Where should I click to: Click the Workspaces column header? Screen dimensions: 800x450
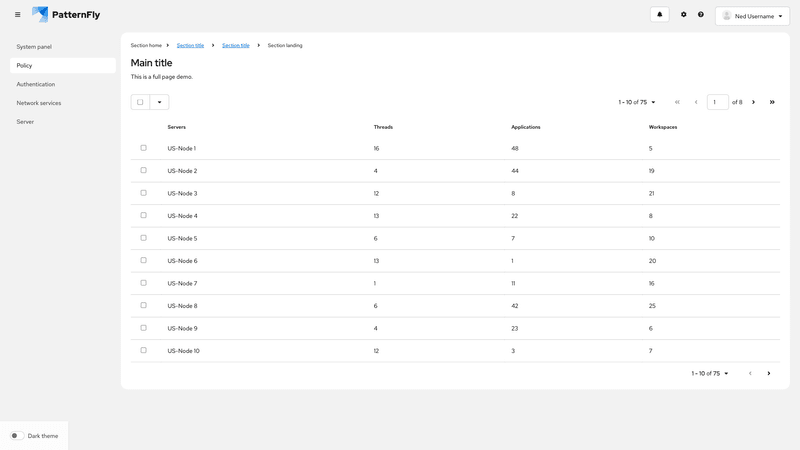click(x=663, y=127)
